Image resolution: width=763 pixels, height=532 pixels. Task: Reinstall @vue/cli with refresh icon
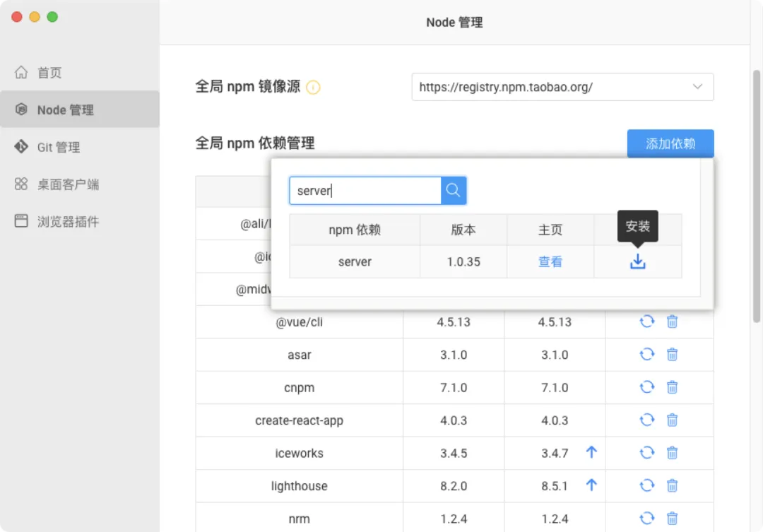[x=646, y=321]
